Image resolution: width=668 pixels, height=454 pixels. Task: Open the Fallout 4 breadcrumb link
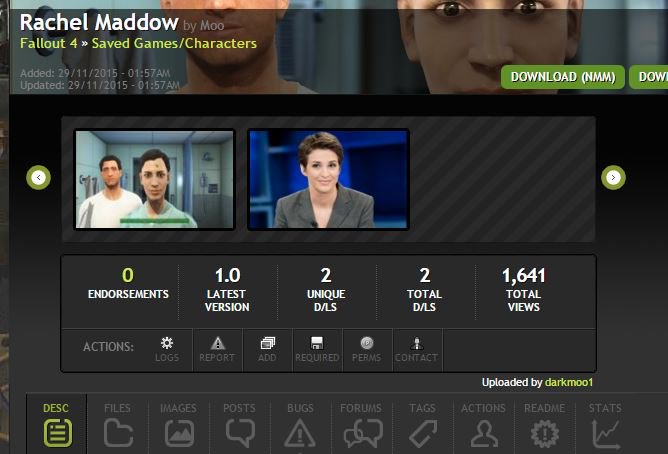coord(49,43)
